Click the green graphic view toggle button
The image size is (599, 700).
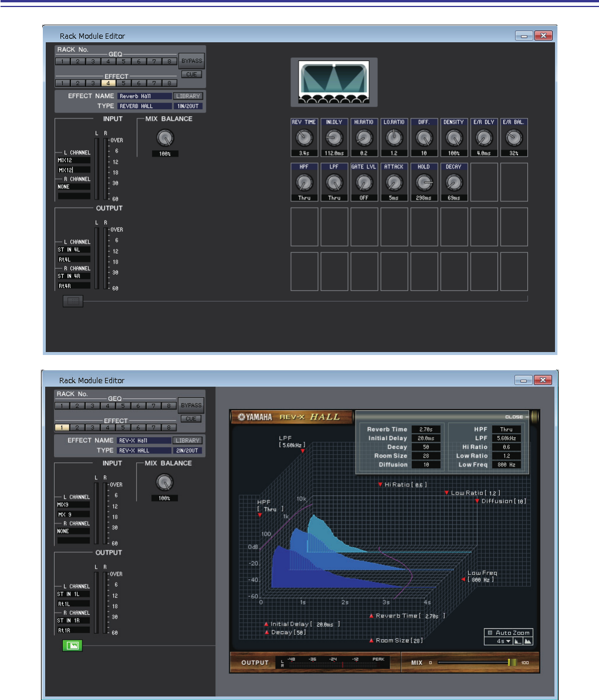72,645
